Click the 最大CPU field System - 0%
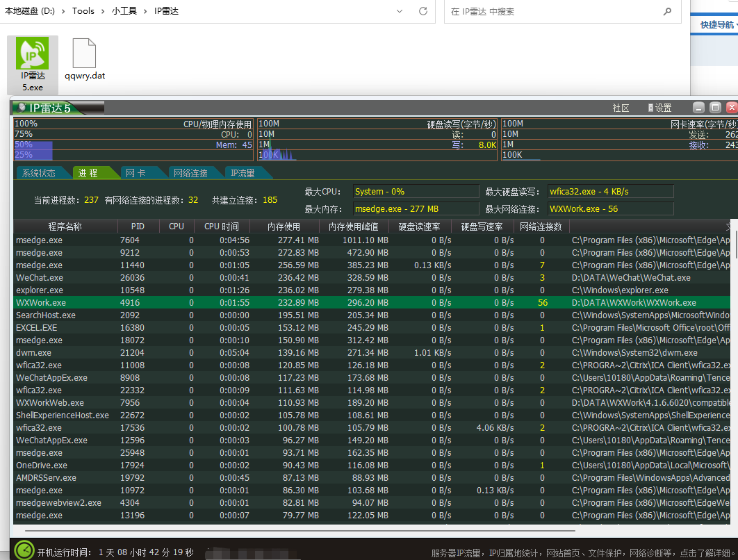 click(416, 192)
